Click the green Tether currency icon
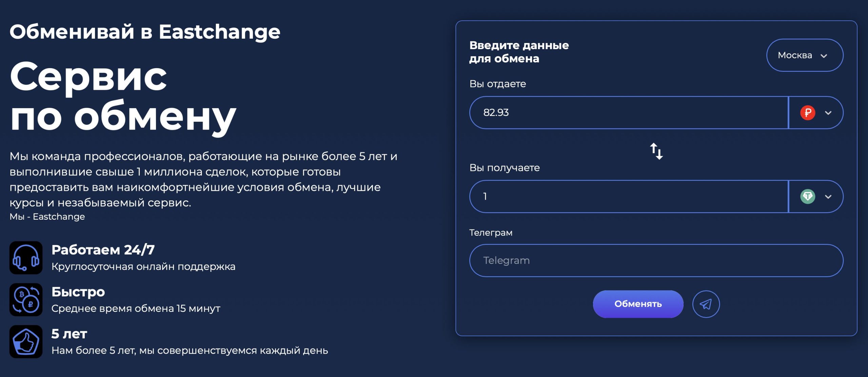The height and width of the screenshot is (377, 868). 808,197
